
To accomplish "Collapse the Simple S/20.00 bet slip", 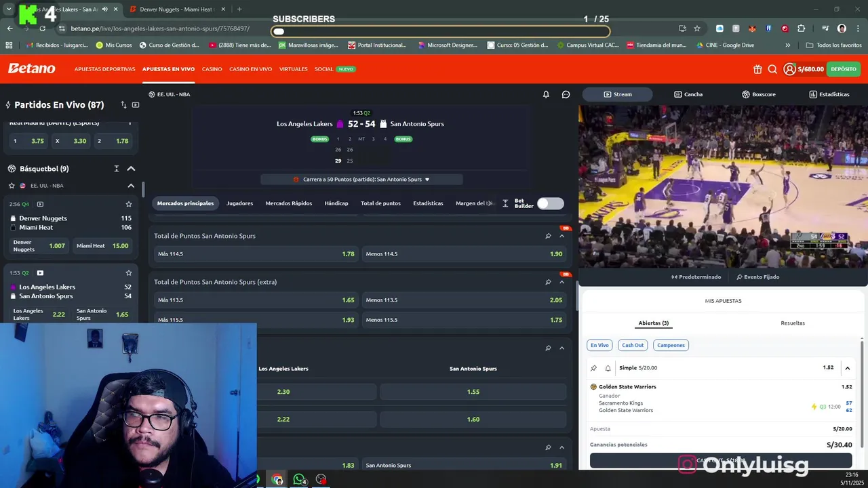I will (847, 368).
